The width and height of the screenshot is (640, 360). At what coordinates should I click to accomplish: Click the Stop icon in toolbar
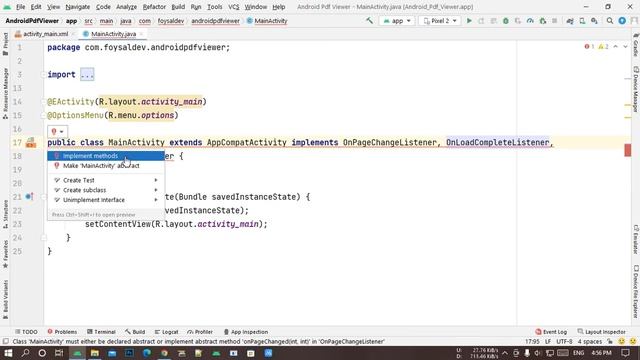[554, 21]
